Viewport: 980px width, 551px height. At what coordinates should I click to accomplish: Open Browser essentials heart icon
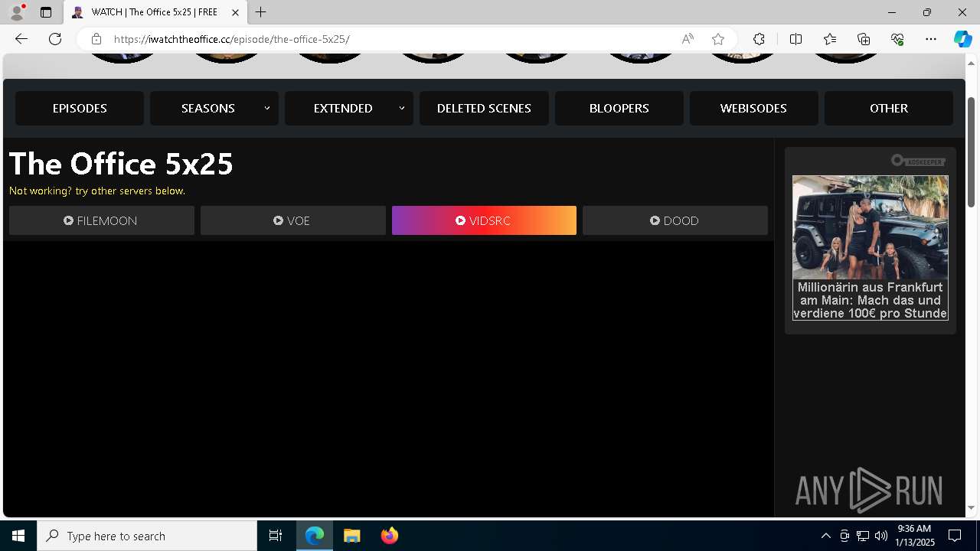click(897, 39)
